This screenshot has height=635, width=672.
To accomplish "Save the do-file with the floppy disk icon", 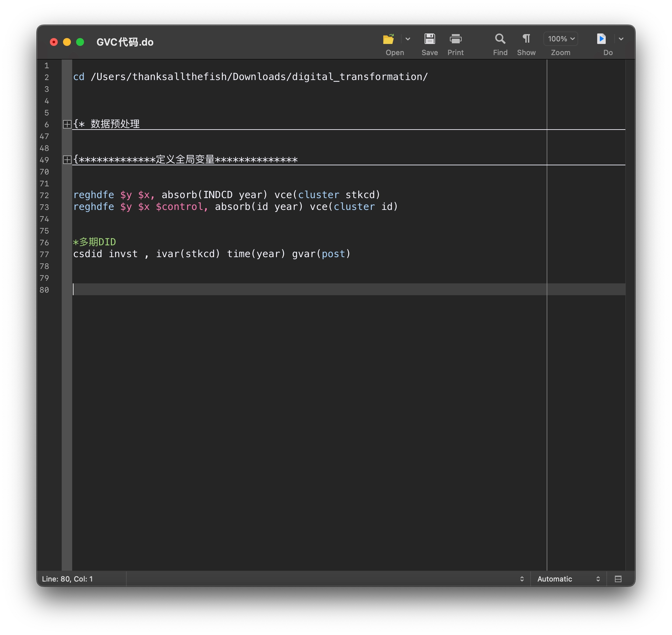I will click(x=429, y=39).
